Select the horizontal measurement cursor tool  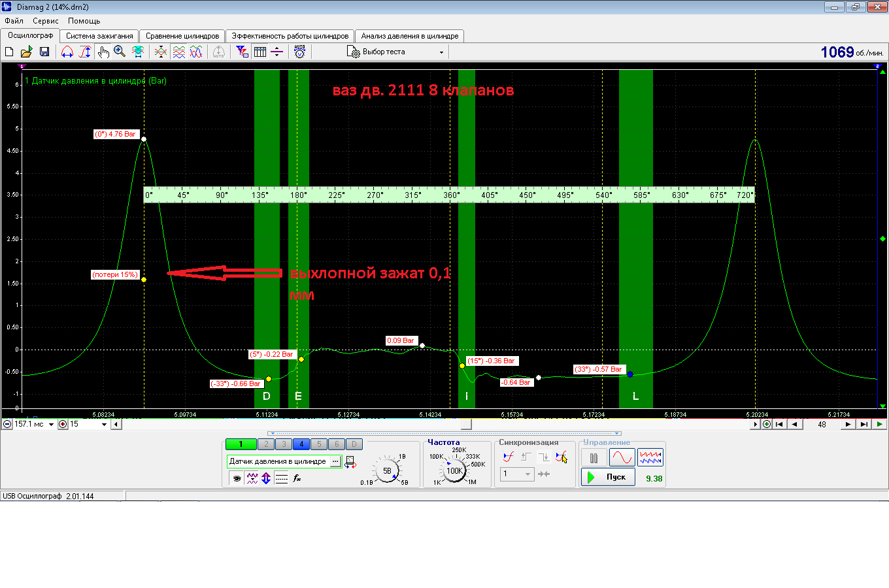pyautogui.click(x=67, y=52)
